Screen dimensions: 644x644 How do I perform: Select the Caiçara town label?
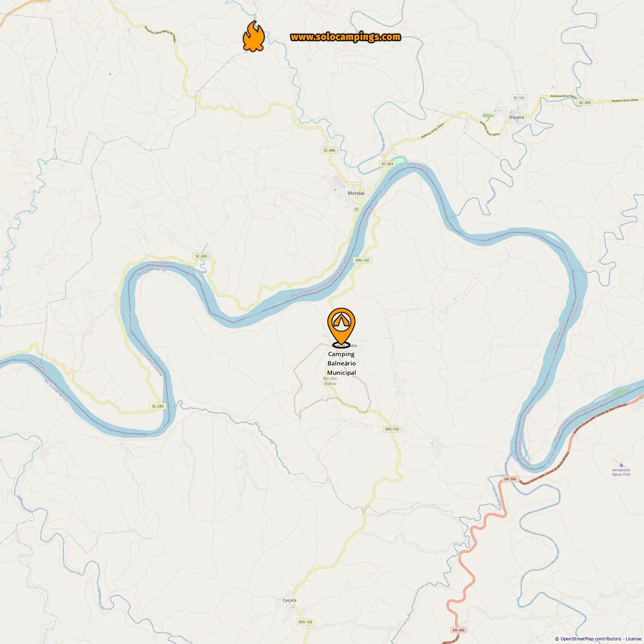coord(289,600)
